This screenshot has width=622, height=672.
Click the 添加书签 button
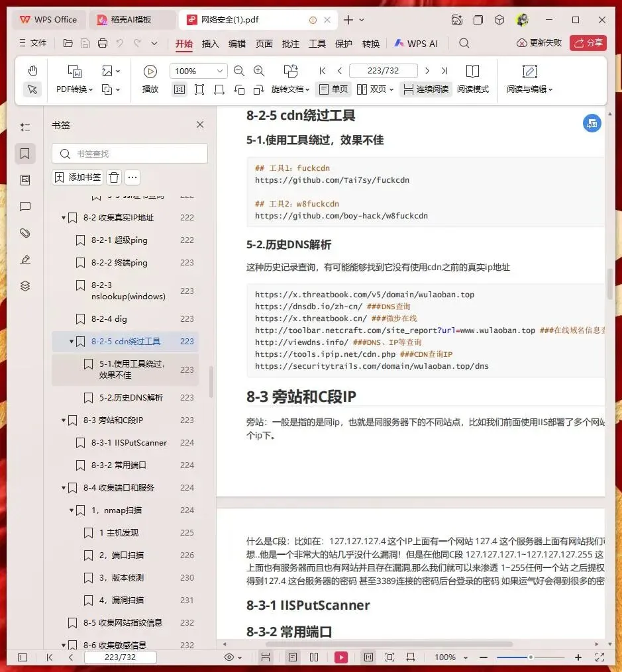click(78, 177)
